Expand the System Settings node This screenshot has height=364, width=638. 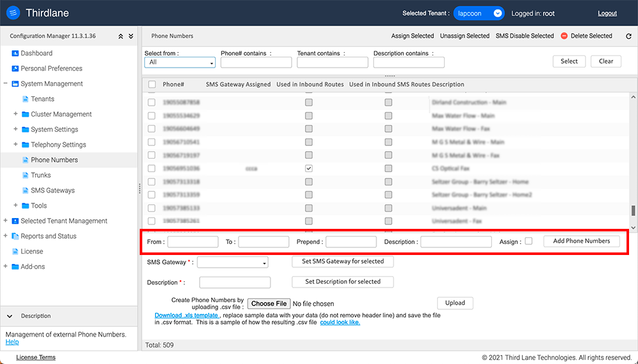point(15,129)
